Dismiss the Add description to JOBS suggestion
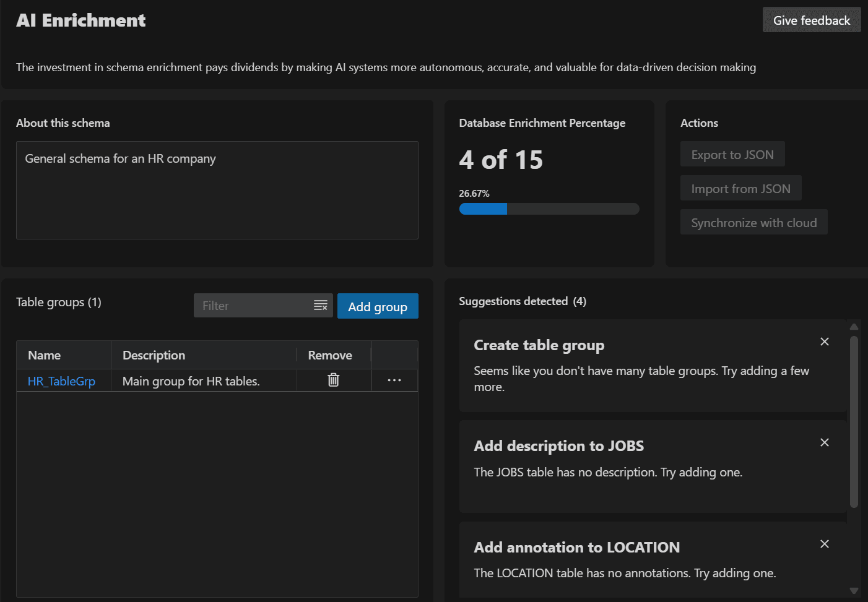This screenshot has height=602, width=868. click(x=824, y=442)
